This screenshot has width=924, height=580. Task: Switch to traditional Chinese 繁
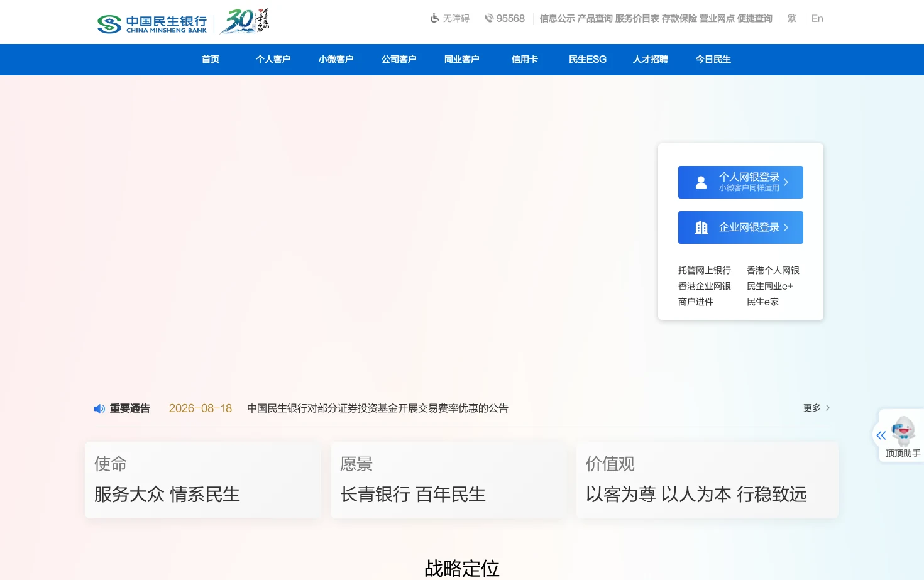(792, 18)
